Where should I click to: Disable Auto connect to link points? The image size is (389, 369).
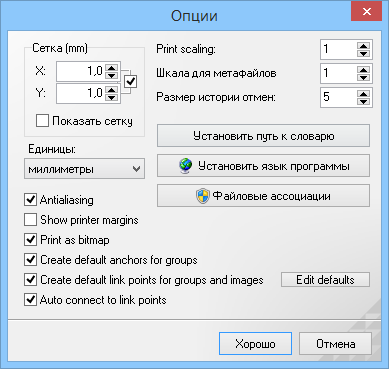click(31, 300)
